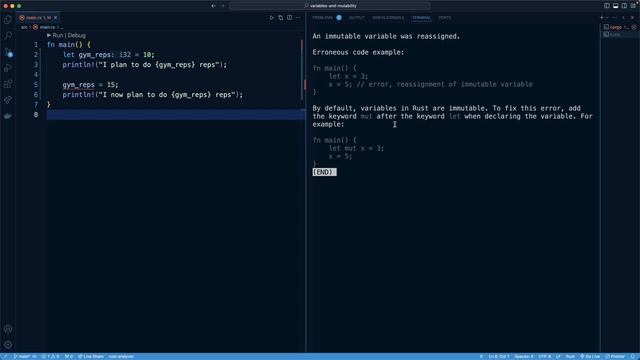
Task: Switch to the Terminal panel tab
Action: (x=421, y=18)
